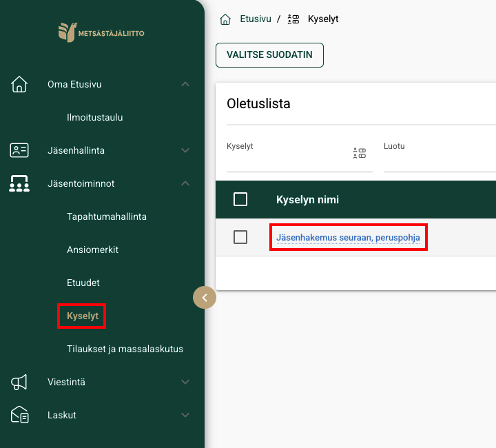Click the Kyselyt filter input field
The image size is (496, 448).
click(300, 156)
